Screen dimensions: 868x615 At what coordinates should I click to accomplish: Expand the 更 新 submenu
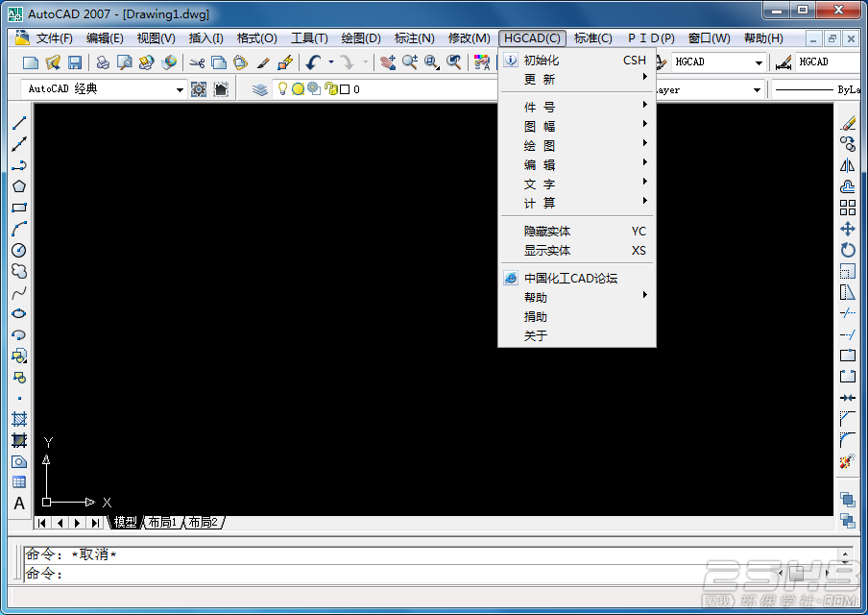tap(577, 79)
